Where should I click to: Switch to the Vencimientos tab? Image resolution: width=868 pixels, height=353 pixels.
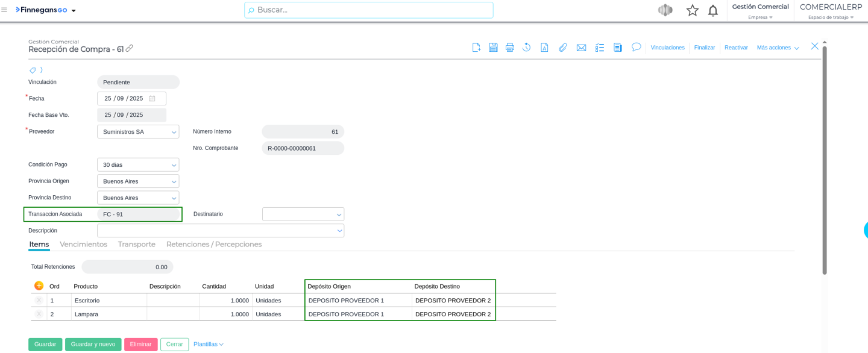tap(83, 244)
